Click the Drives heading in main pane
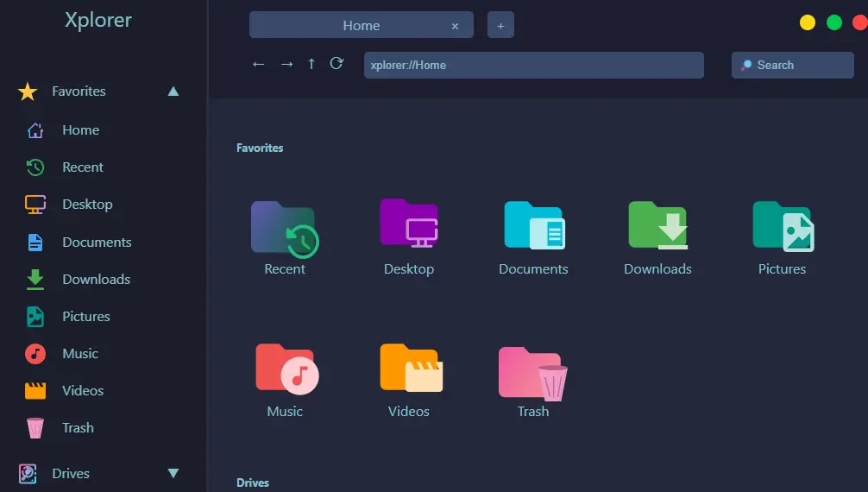Image resolution: width=868 pixels, height=492 pixels. coord(253,483)
